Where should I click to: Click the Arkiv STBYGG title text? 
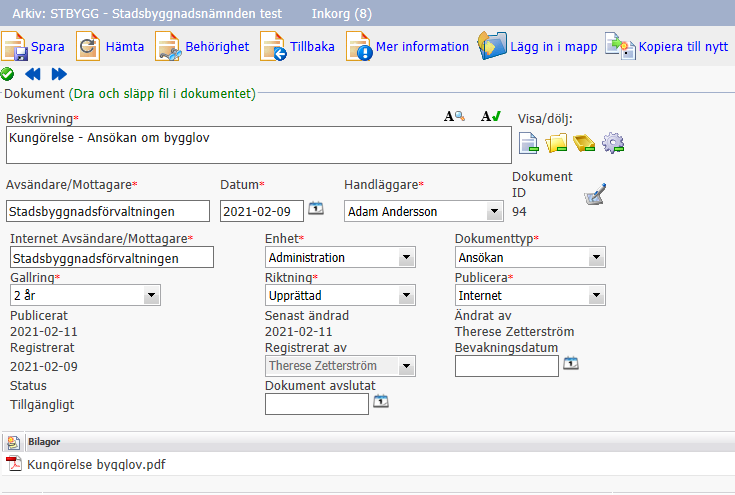coord(147,14)
